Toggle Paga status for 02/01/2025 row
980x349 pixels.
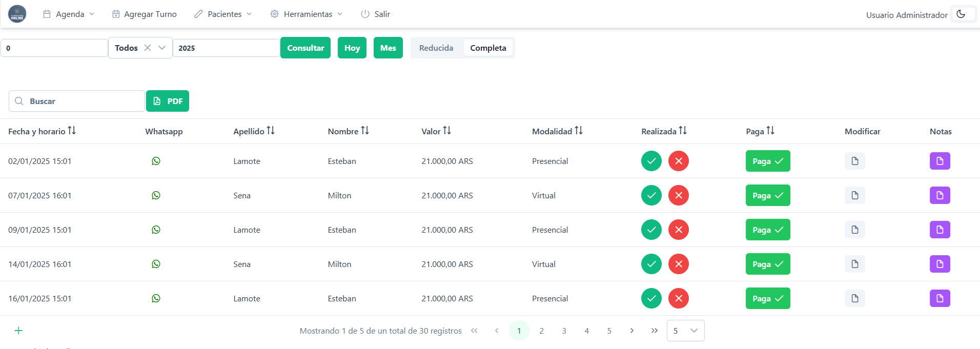coord(767,161)
